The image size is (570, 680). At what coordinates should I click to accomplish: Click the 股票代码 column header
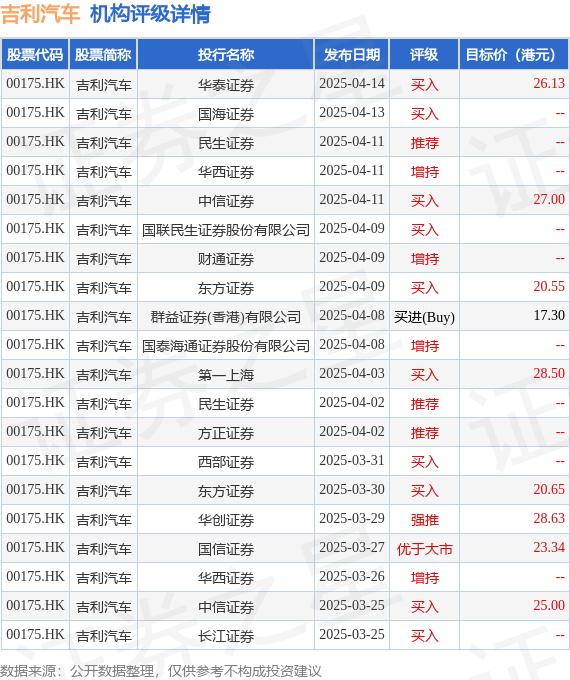click(35, 55)
